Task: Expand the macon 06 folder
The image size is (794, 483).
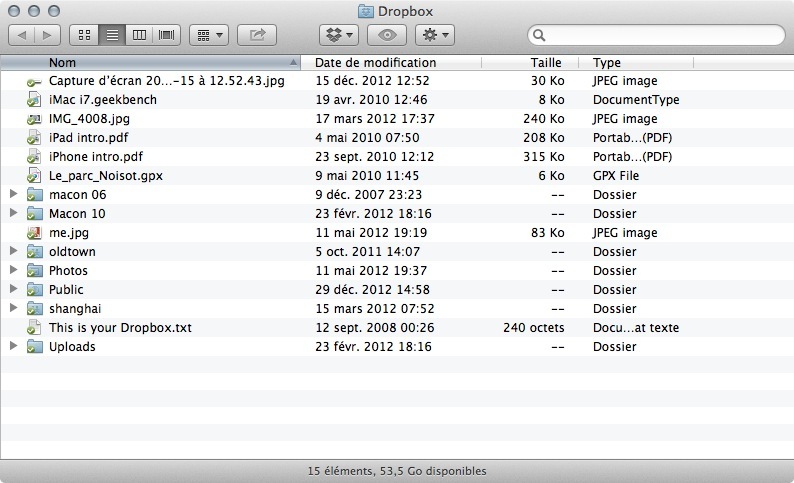Action: (13, 194)
